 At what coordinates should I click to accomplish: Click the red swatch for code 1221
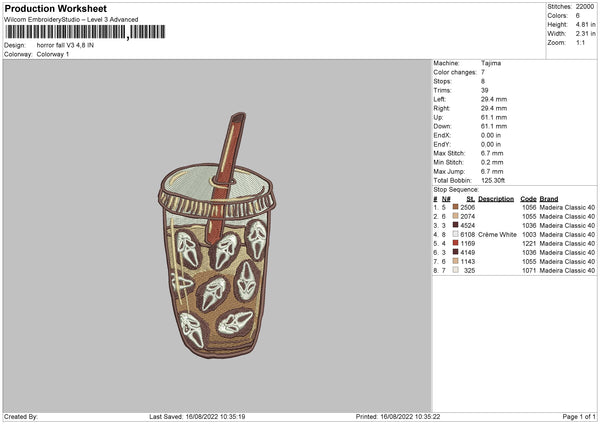[455, 243]
